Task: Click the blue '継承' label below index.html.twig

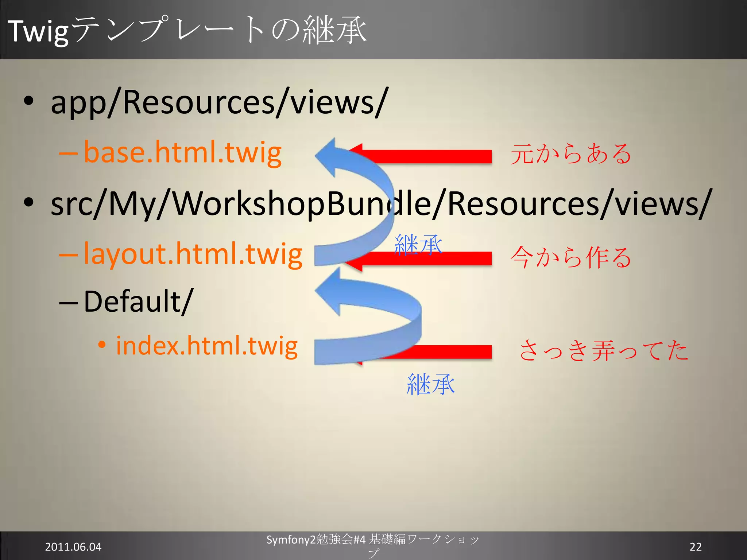Action: click(x=431, y=384)
